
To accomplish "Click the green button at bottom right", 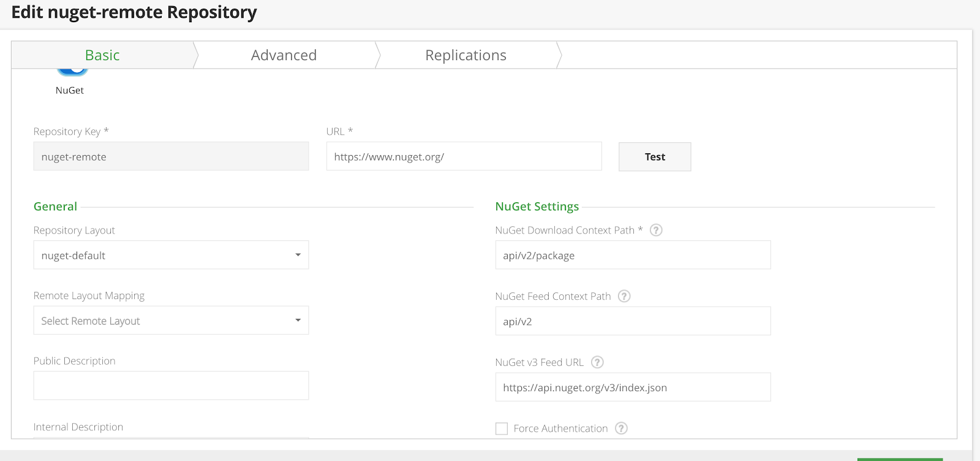I will coord(899,459).
